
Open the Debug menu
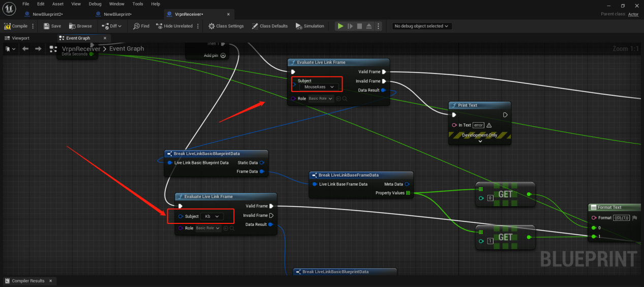click(x=95, y=4)
